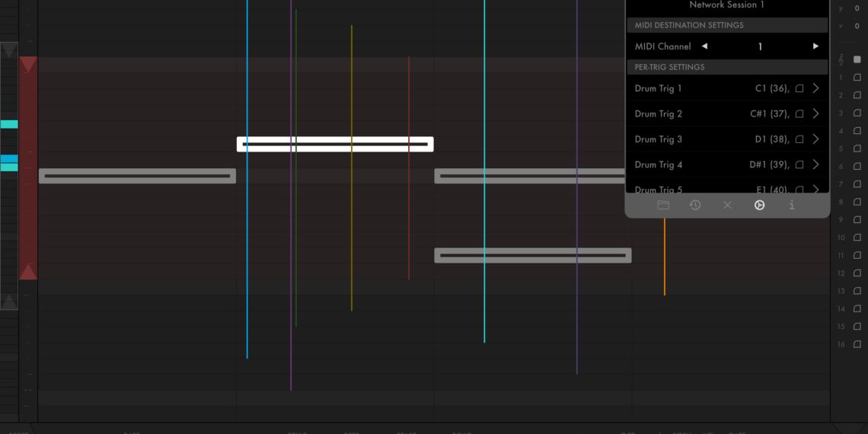Screen dimensions: 868x434
Task: Click the X icon in panel footer
Action: pyautogui.click(x=727, y=205)
